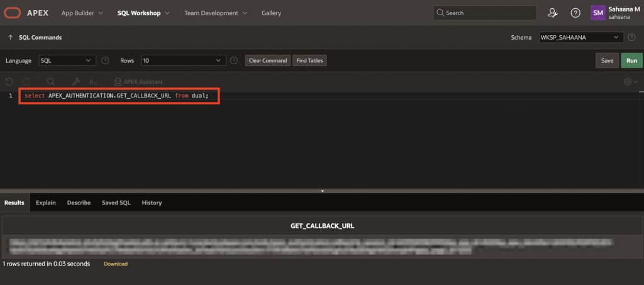Open the App Builder menu
This screenshot has width=644, height=285.
(x=82, y=13)
